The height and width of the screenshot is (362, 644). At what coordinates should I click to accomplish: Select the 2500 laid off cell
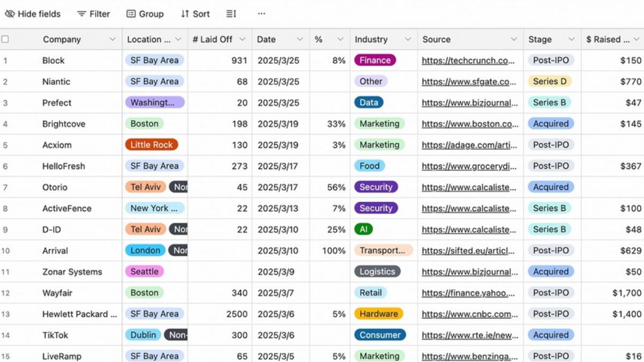tap(220, 314)
